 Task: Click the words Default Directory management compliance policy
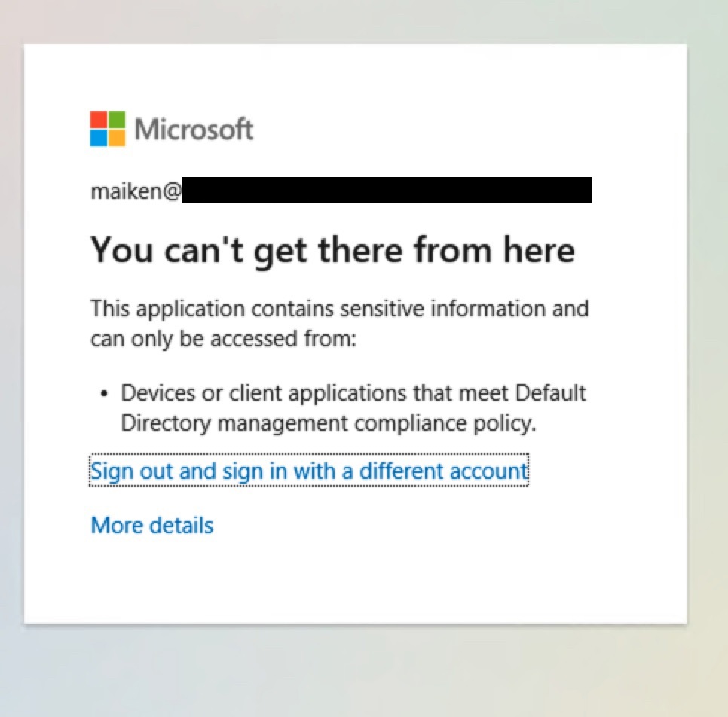click(x=353, y=408)
